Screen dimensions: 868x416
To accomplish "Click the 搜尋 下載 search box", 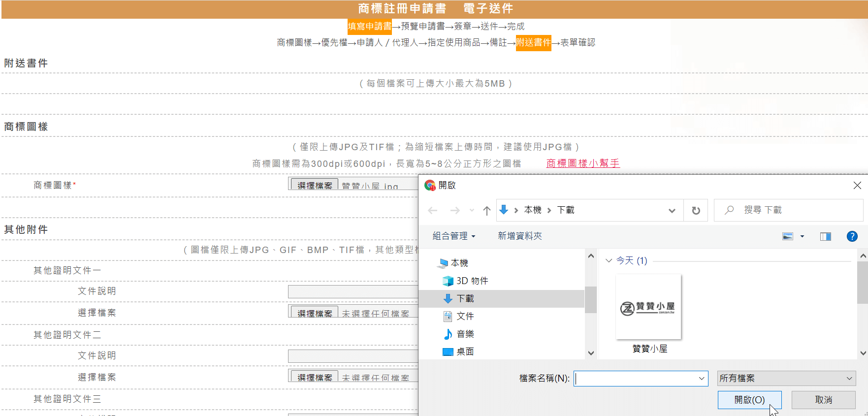I will (788, 210).
